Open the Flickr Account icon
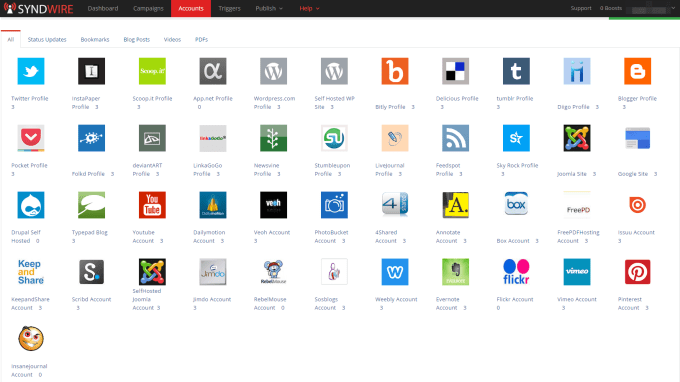 tap(516, 272)
